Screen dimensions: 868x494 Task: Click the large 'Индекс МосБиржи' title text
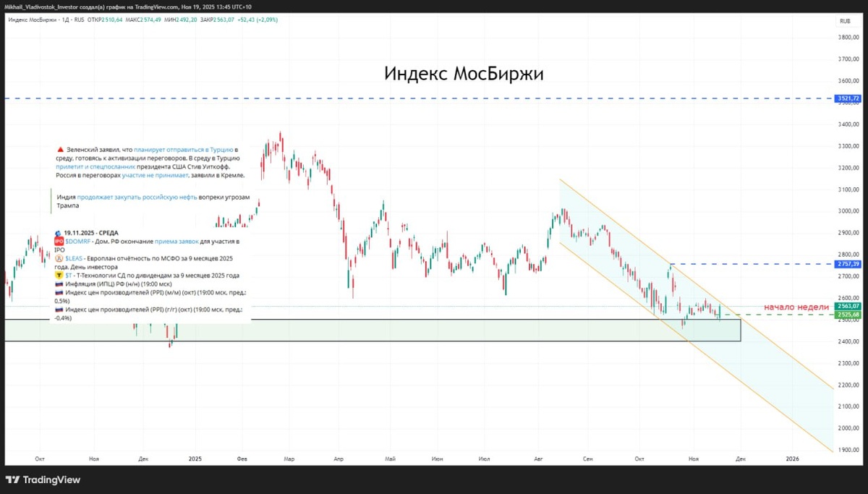[x=464, y=74]
